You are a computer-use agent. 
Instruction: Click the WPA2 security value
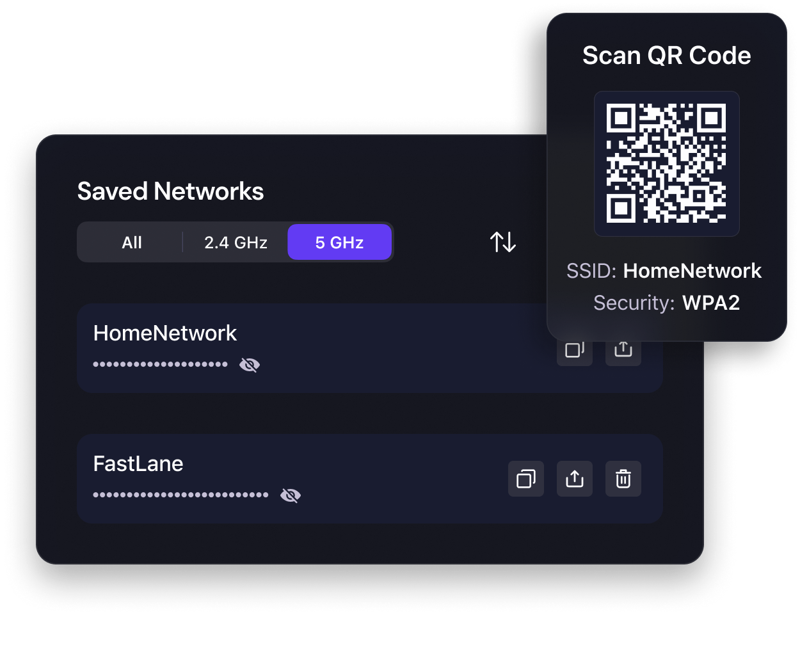tap(711, 303)
